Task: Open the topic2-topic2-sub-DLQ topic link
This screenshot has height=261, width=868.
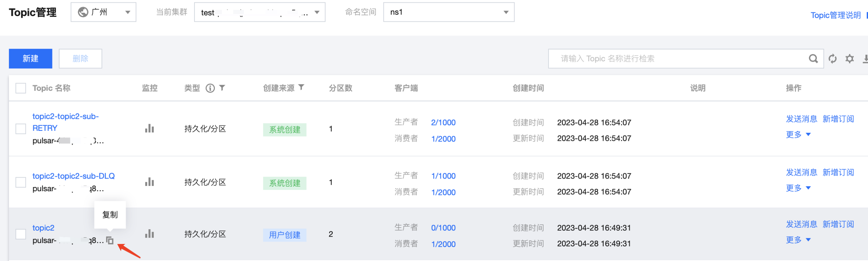Action: tap(74, 176)
